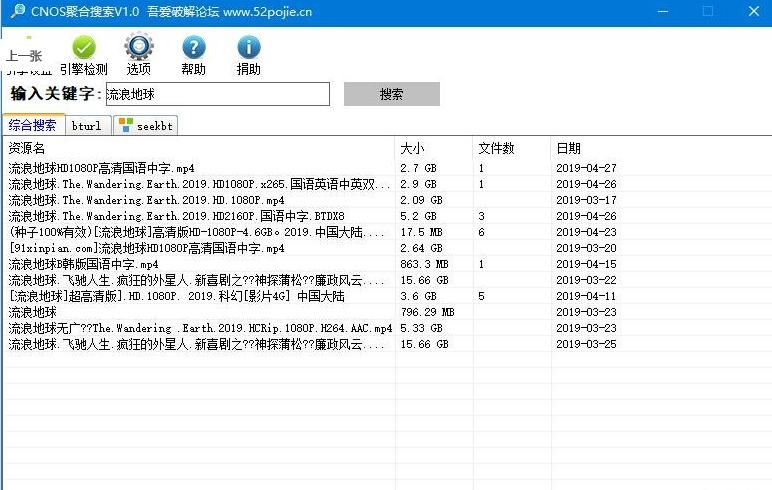Image resolution: width=772 pixels, height=490 pixels.
Task: Sort by 资源名 column header
Action: coord(198,148)
